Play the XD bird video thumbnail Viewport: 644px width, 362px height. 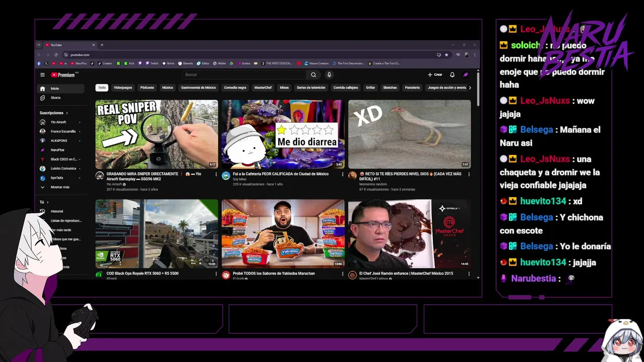pos(410,134)
